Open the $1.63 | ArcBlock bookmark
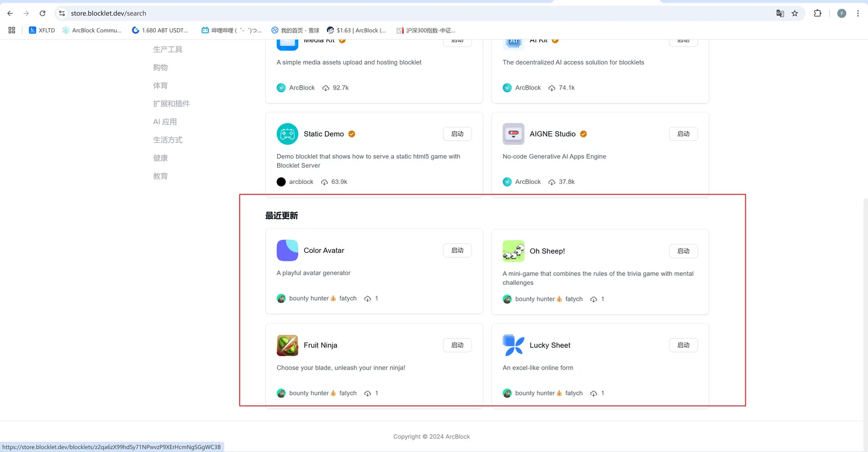 [x=356, y=30]
